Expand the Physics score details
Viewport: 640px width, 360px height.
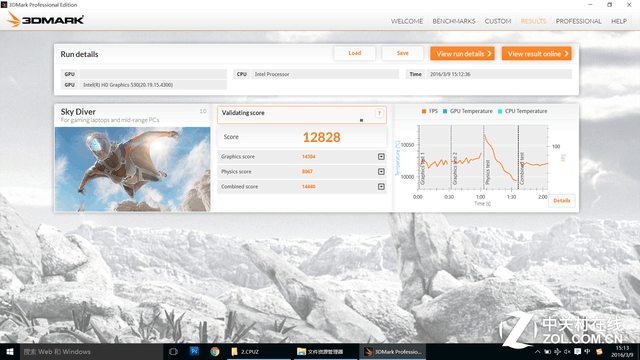381,172
